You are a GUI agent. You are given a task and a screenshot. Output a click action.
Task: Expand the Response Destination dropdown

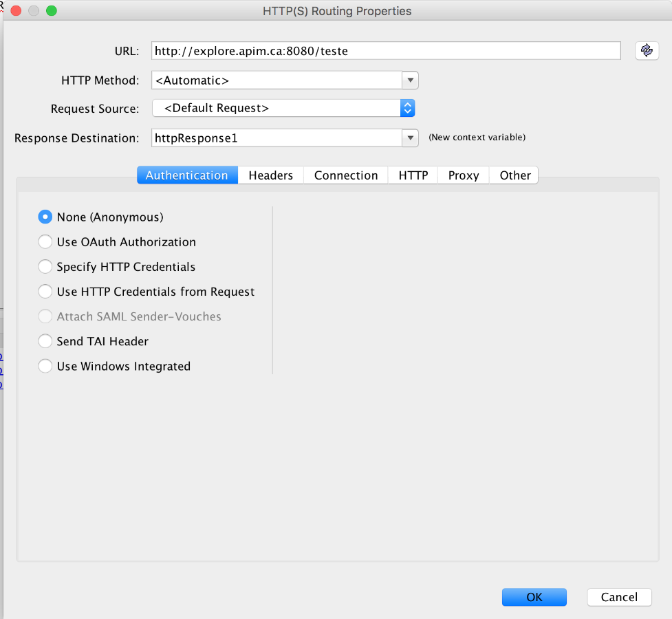(410, 138)
